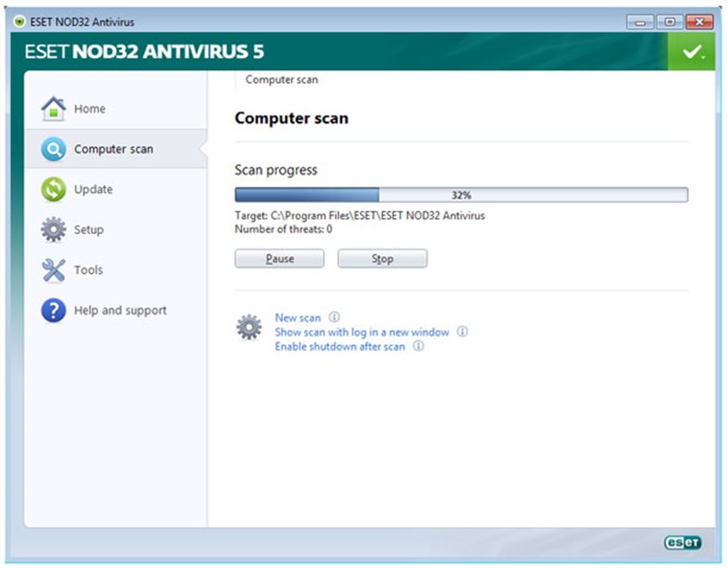The image size is (728, 568).
Task: Go to the Update section
Action: pyautogui.click(x=116, y=189)
